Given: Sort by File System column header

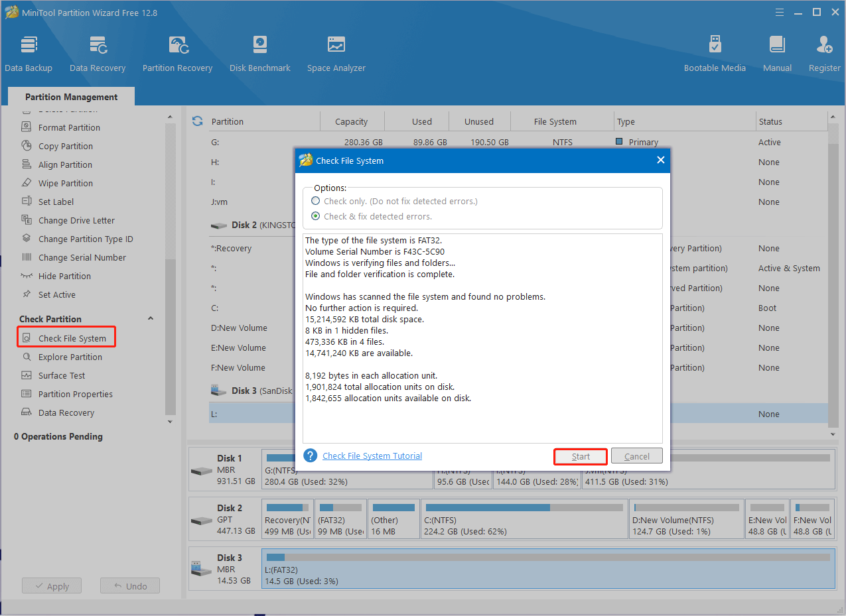Looking at the screenshot, I should 555,121.
